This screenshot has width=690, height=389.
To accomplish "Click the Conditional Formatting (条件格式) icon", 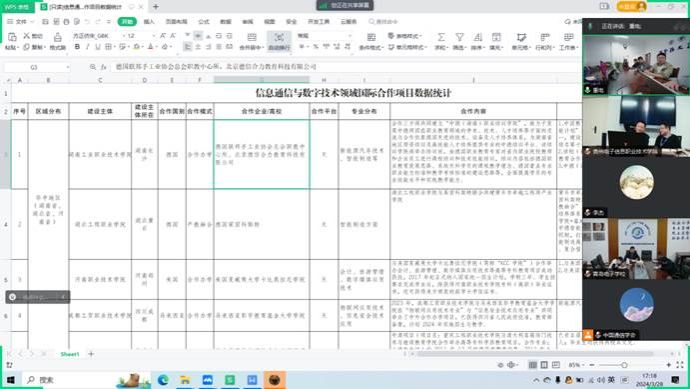I will (371, 37).
